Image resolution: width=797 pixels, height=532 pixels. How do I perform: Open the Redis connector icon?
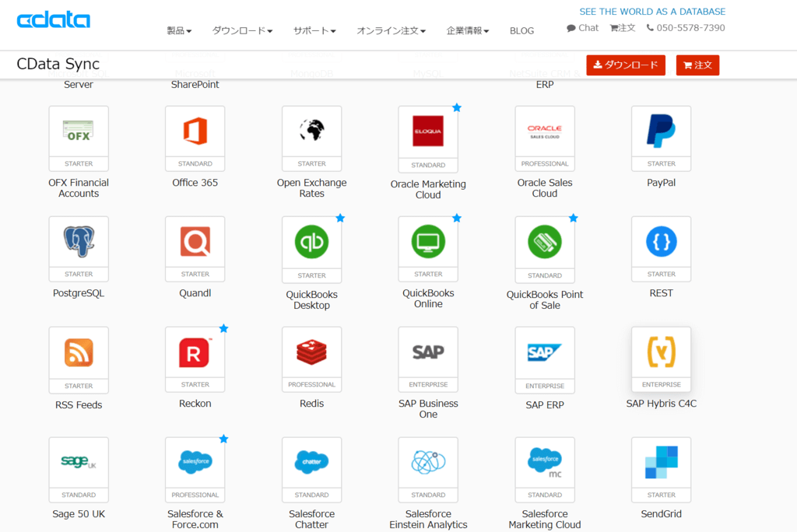[x=311, y=352]
